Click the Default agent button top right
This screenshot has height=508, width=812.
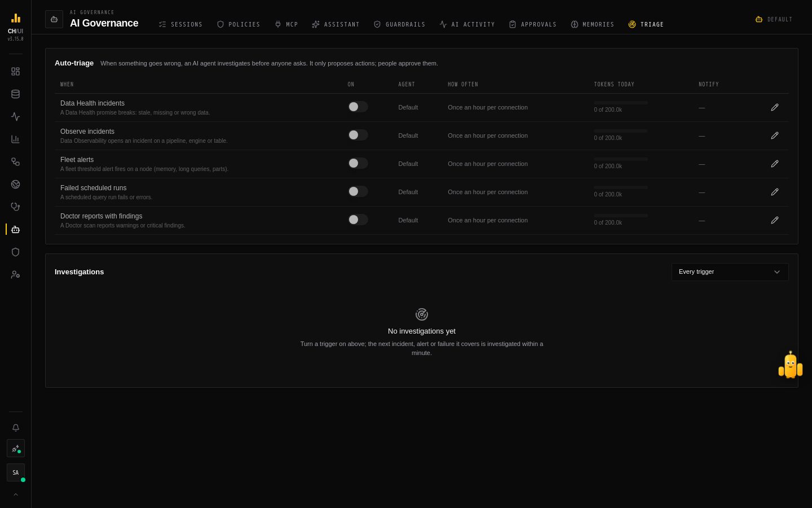coord(774,19)
